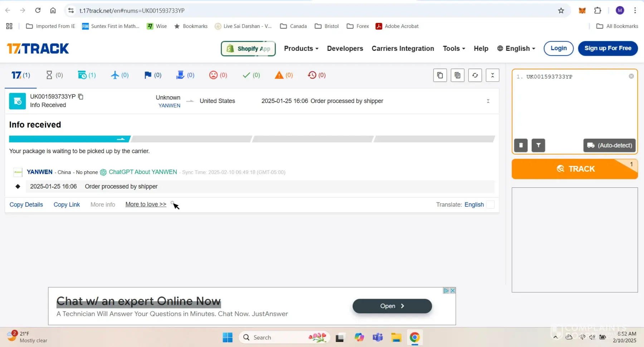Expand the Tools dropdown menu
This screenshot has height=347, width=644.
point(454,49)
